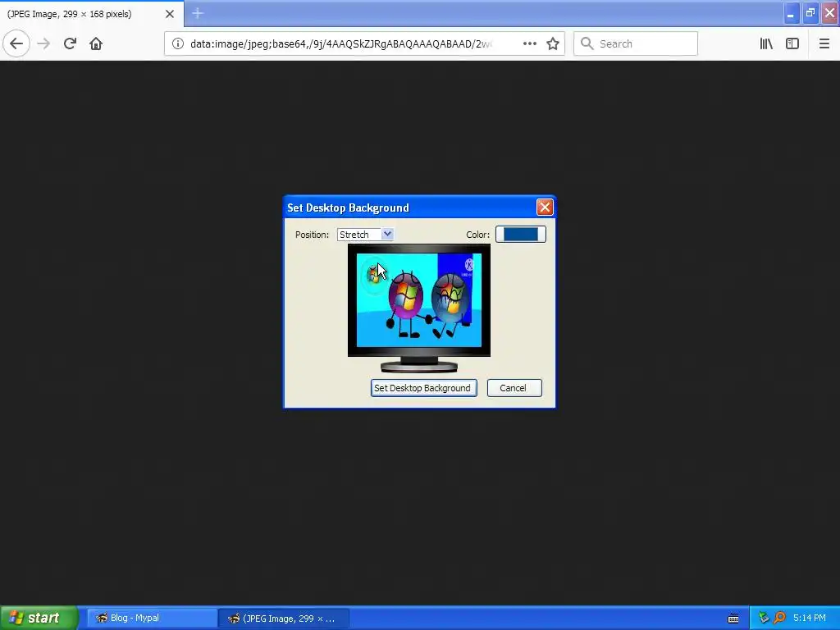Click the forward navigation arrow
This screenshot has height=630, width=840.
tap(44, 43)
